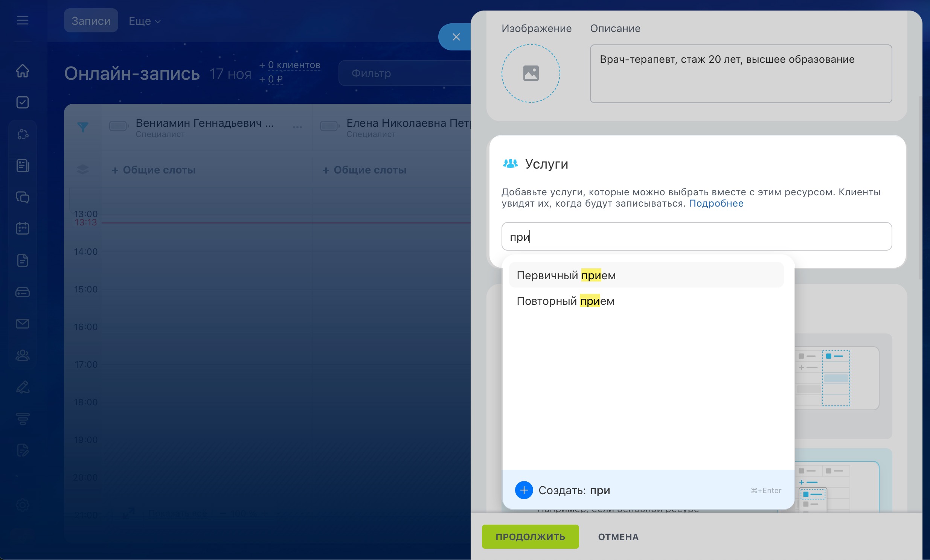Open the mail envelope icon in sidebar
The image size is (930, 560).
23,323
